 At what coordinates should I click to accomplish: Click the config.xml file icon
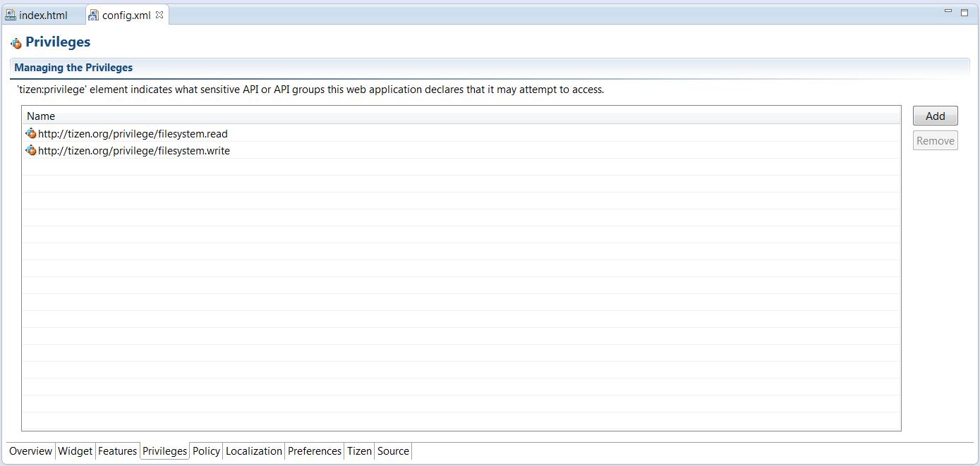[x=93, y=15]
